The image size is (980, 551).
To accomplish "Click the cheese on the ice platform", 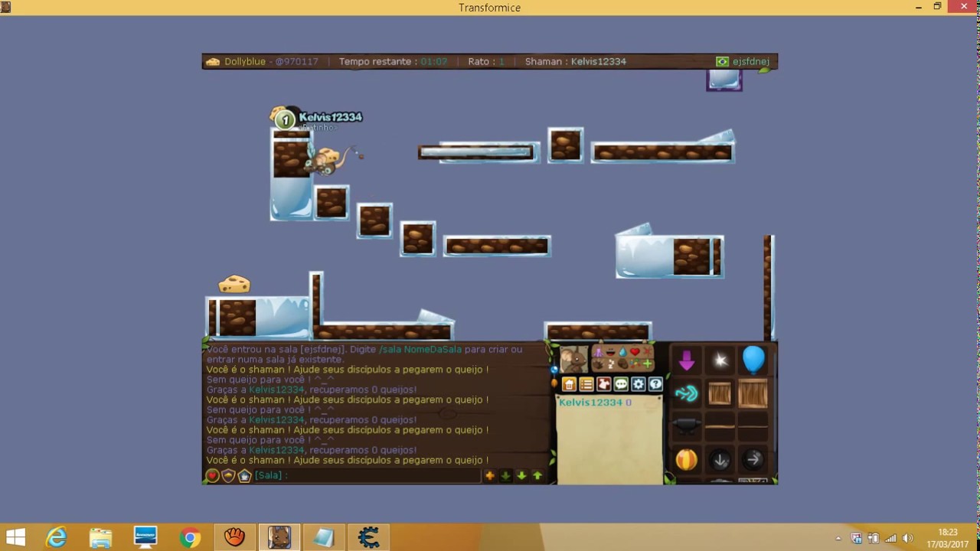I will point(234,284).
